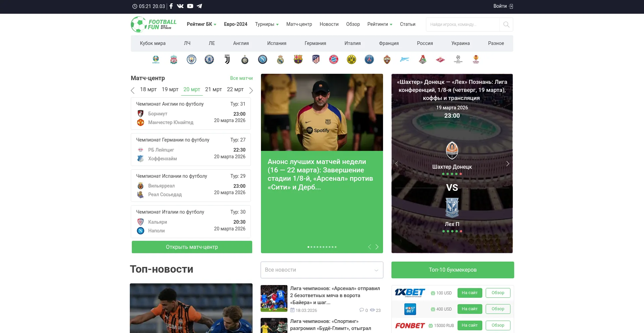Click На сайт for 1XBET
The height and width of the screenshot is (333, 644).
[470, 293]
